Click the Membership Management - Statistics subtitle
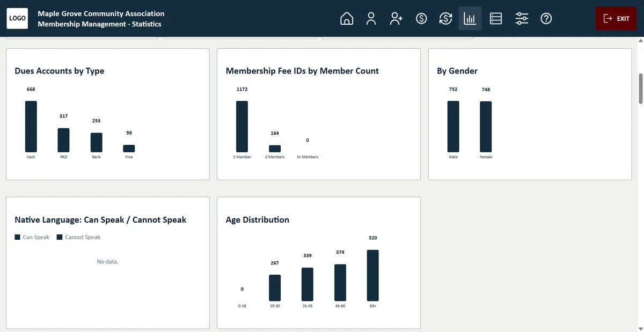The width and height of the screenshot is (644, 332). coord(99,24)
